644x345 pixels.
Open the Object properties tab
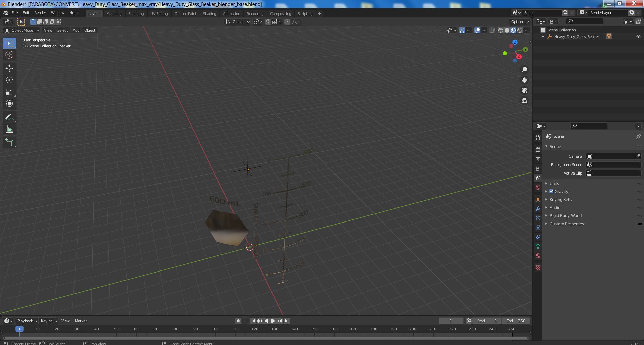pyautogui.click(x=538, y=199)
